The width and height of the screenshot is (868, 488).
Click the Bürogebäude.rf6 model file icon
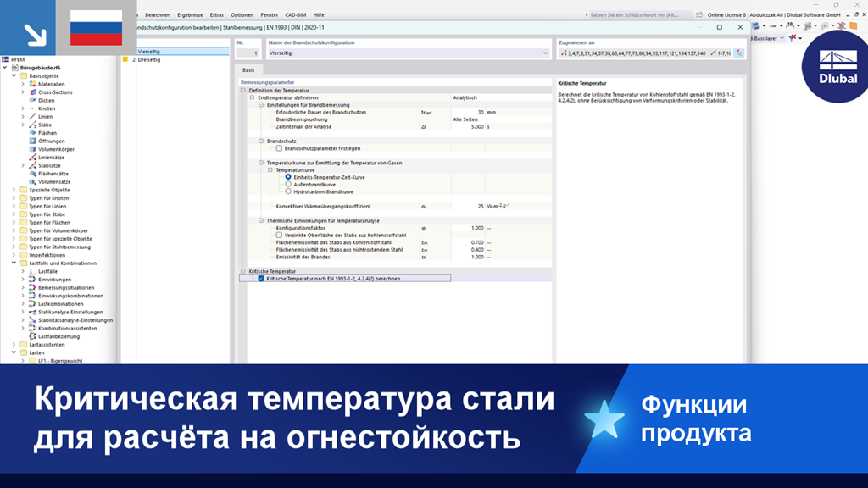tap(15, 68)
